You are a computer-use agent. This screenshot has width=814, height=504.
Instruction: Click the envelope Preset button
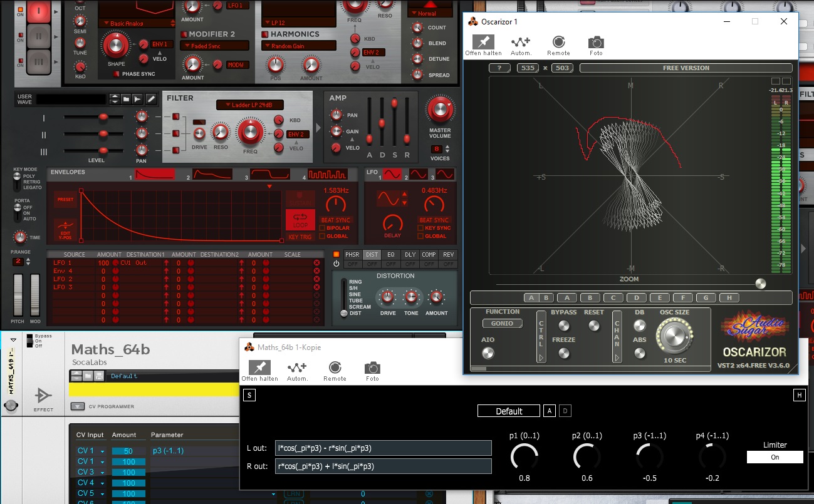65,200
